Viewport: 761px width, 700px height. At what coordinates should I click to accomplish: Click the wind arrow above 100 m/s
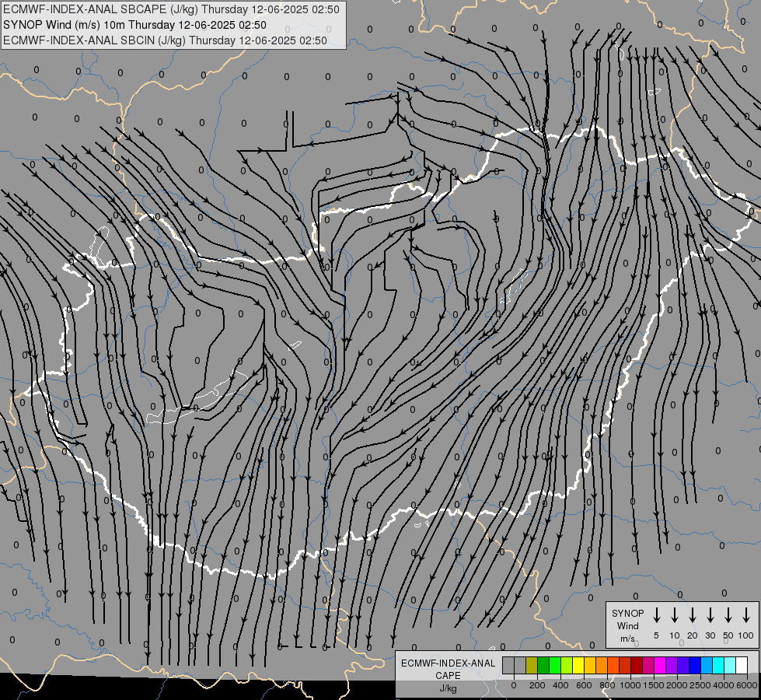pyautogui.click(x=746, y=615)
